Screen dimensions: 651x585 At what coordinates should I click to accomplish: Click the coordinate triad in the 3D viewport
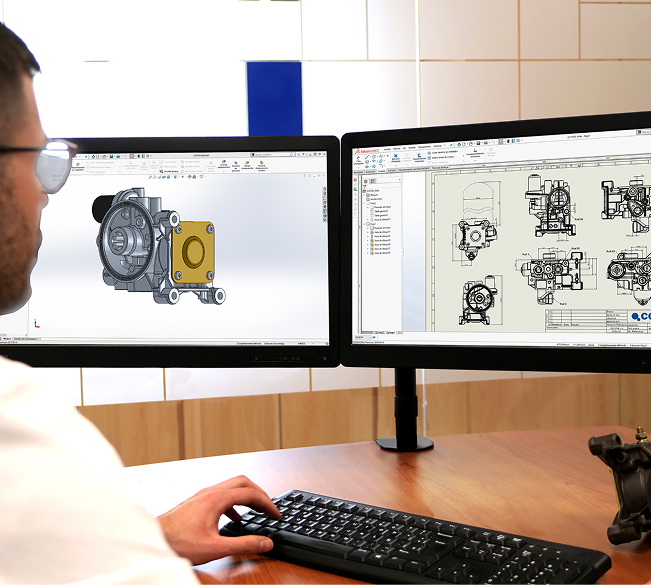[x=36, y=323]
